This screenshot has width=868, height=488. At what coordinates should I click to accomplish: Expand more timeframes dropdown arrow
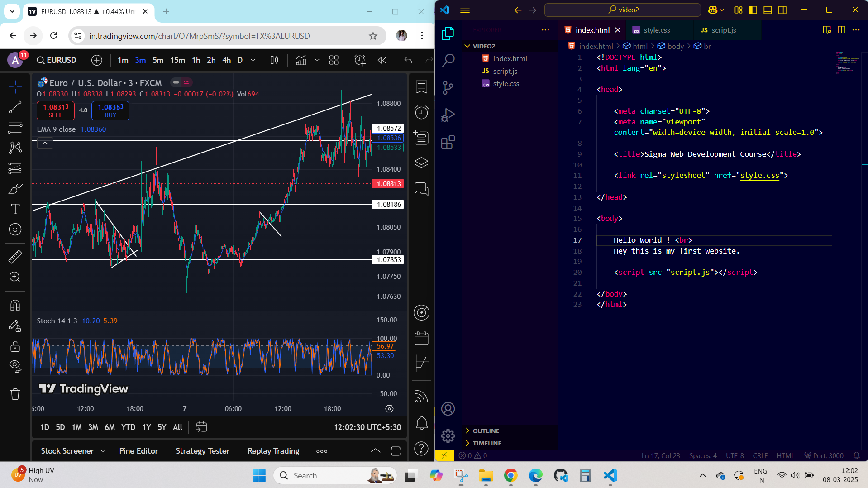click(253, 60)
